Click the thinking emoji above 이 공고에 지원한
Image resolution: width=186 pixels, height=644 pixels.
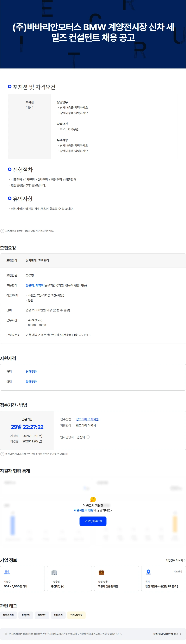click(x=93, y=499)
